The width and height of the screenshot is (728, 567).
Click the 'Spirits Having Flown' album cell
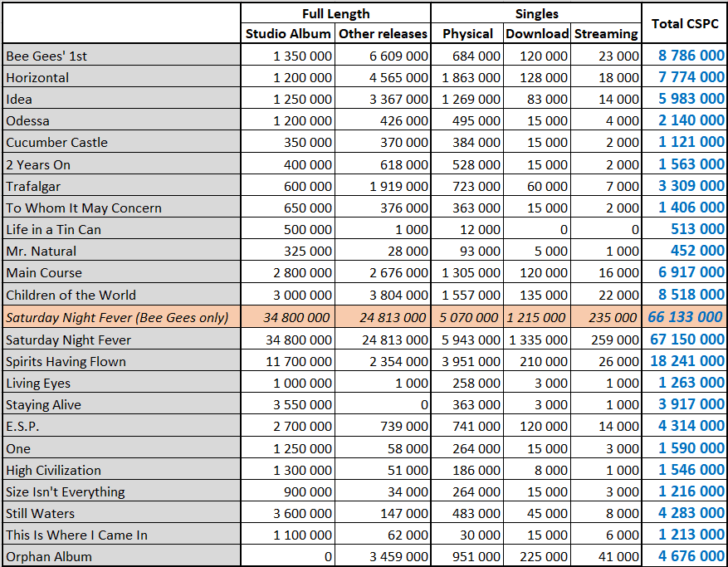pyautogui.click(x=122, y=361)
